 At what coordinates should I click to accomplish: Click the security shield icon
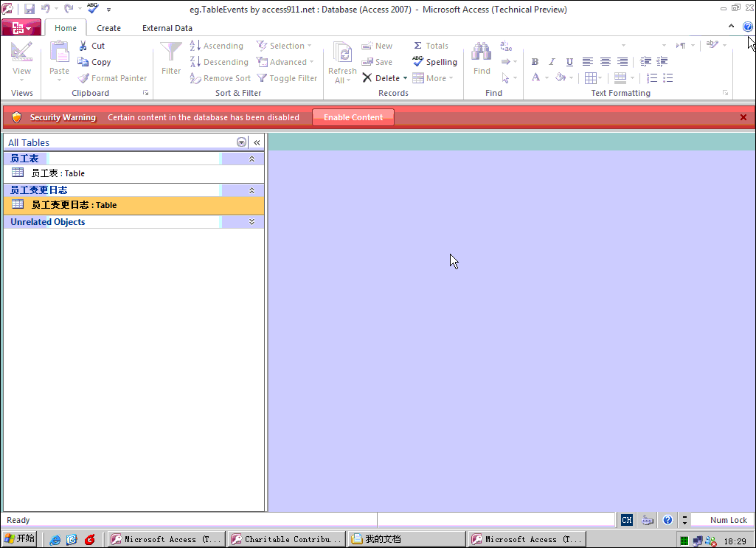(x=17, y=117)
